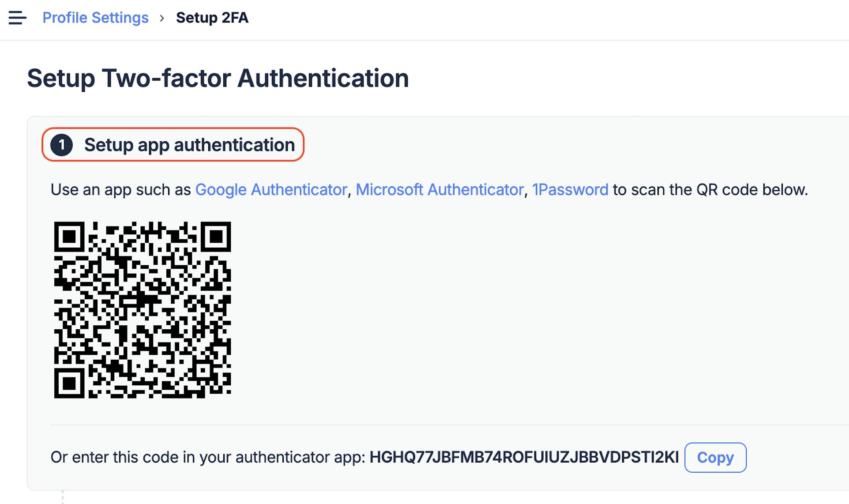Follow the 1Password link
This screenshot has height=504, width=849.
point(570,190)
